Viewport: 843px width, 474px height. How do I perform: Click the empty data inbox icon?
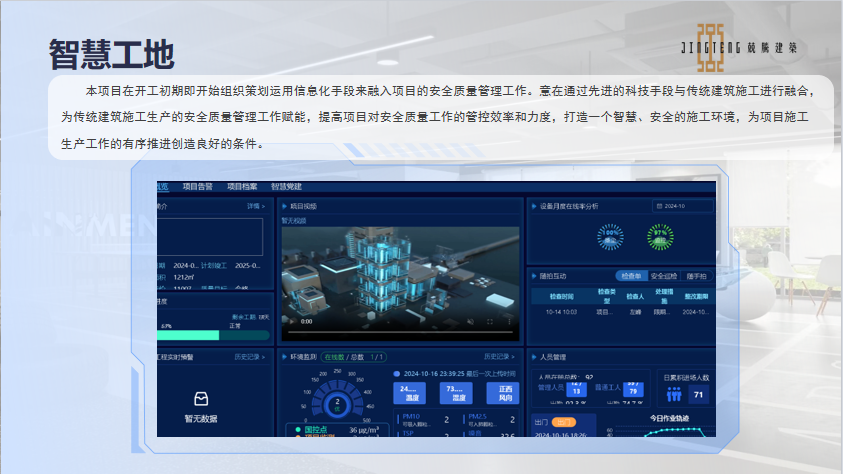pyautogui.click(x=201, y=398)
